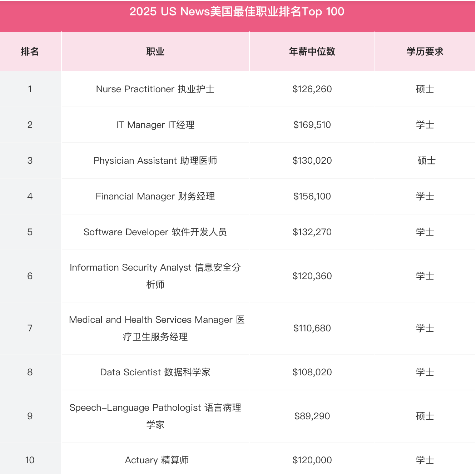Select the Financial Manager 财务经理 cell
The image size is (476, 474).
[x=155, y=196]
